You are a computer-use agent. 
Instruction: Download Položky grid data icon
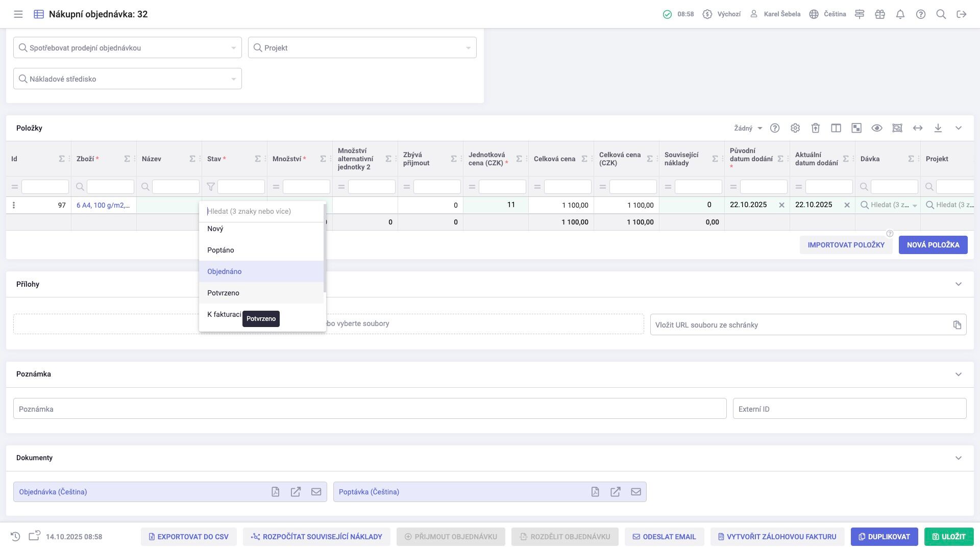[x=938, y=128]
